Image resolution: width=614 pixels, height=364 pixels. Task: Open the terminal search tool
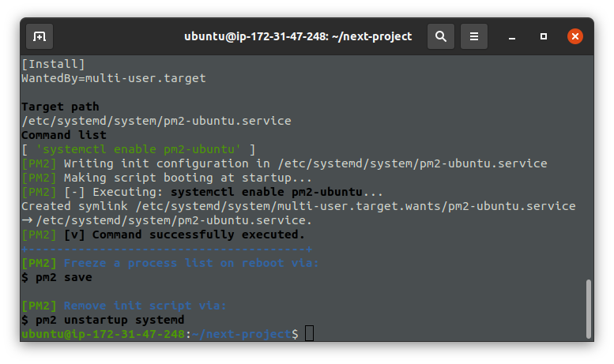pyautogui.click(x=440, y=36)
